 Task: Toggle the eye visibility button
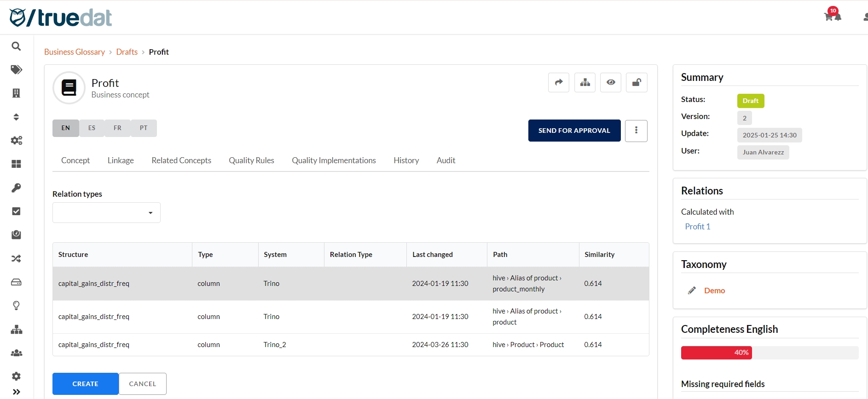tap(610, 83)
